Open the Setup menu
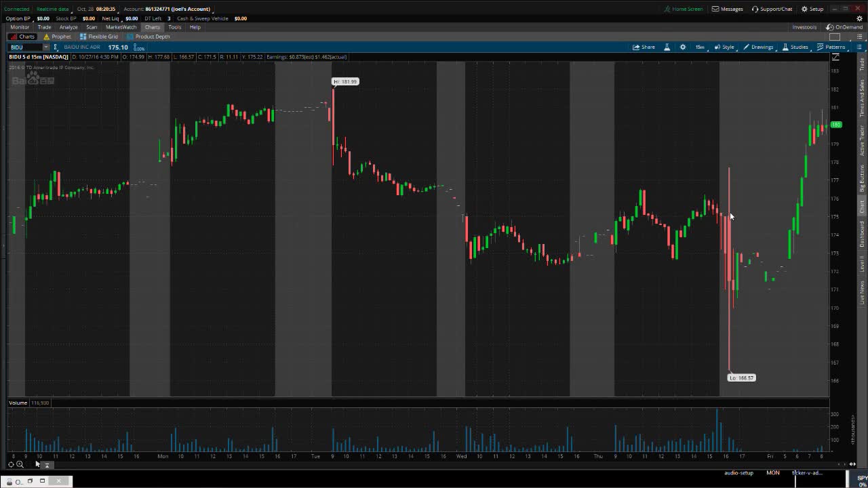The image size is (868, 488). [x=812, y=9]
